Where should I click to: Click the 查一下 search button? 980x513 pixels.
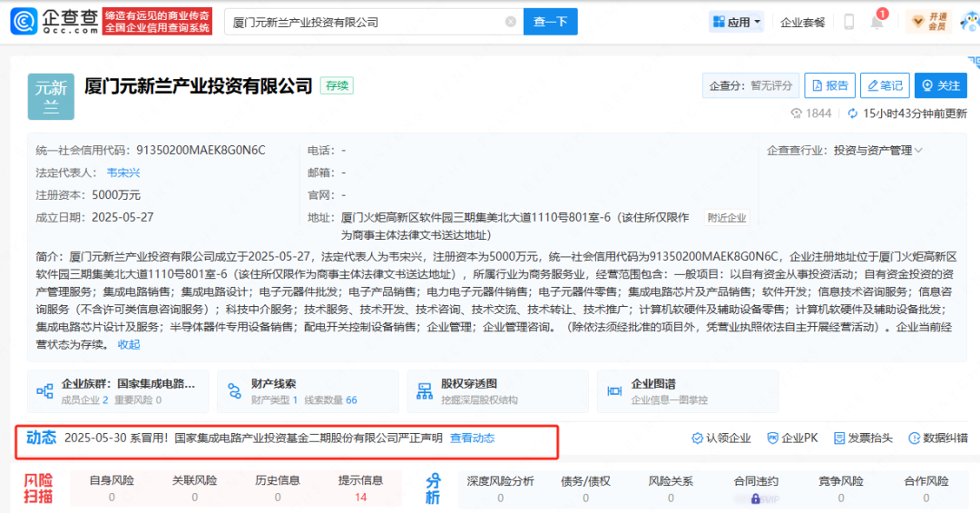(x=550, y=22)
